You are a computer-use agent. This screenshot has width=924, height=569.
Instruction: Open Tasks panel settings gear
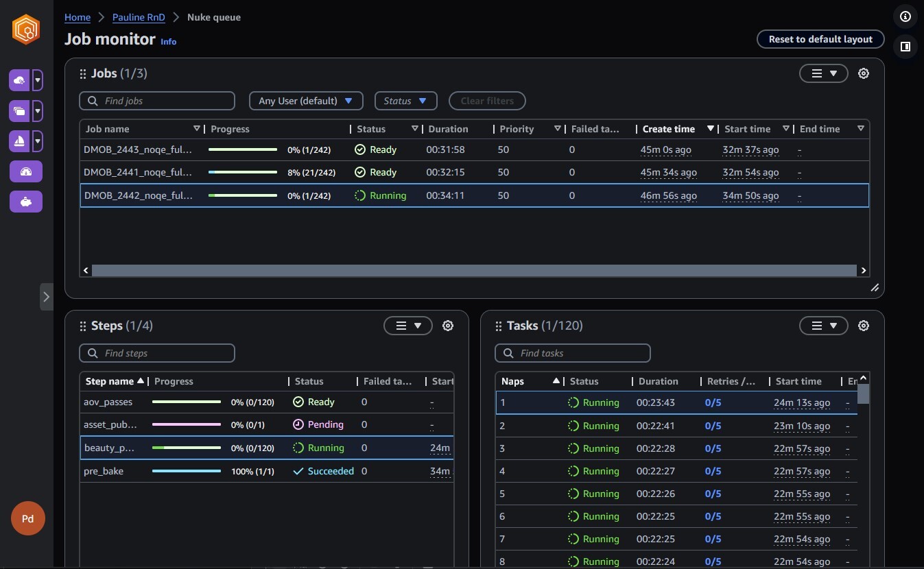(864, 326)
